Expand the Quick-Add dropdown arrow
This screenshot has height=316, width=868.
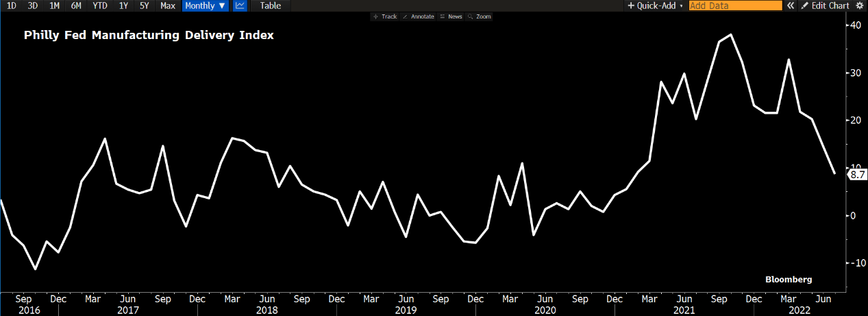click(682, 5)
